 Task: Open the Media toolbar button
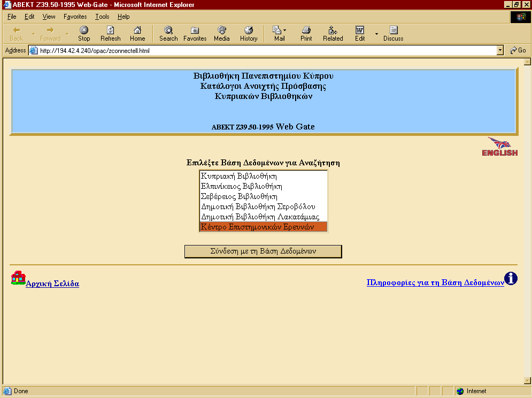[221, 34]
